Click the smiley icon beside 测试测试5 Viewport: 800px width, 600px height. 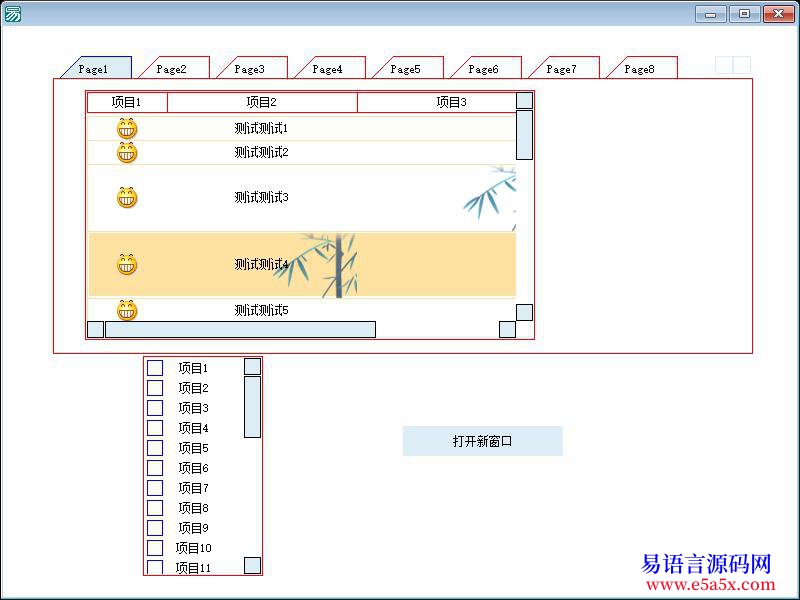(x=127, y=310)
